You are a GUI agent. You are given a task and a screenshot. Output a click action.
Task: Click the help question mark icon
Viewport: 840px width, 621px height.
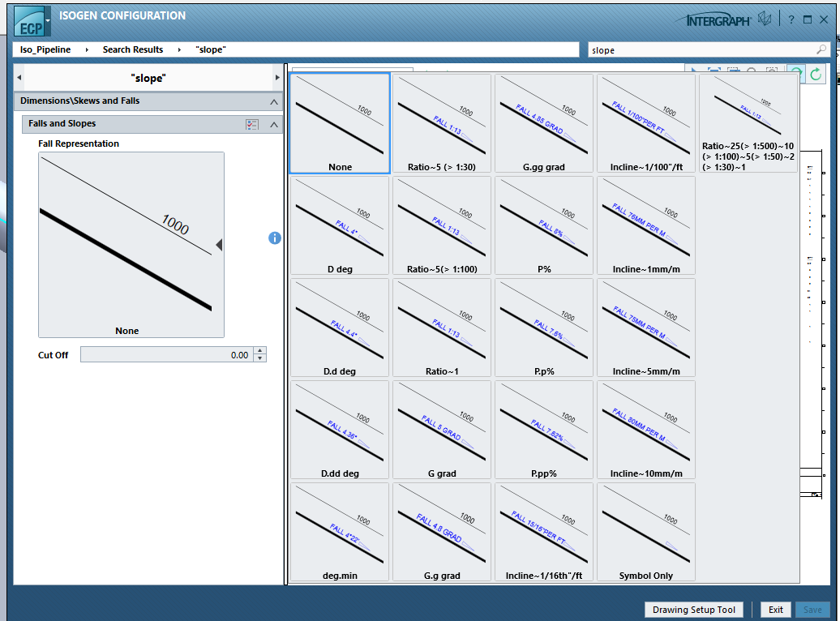click(x=791, y=19)
